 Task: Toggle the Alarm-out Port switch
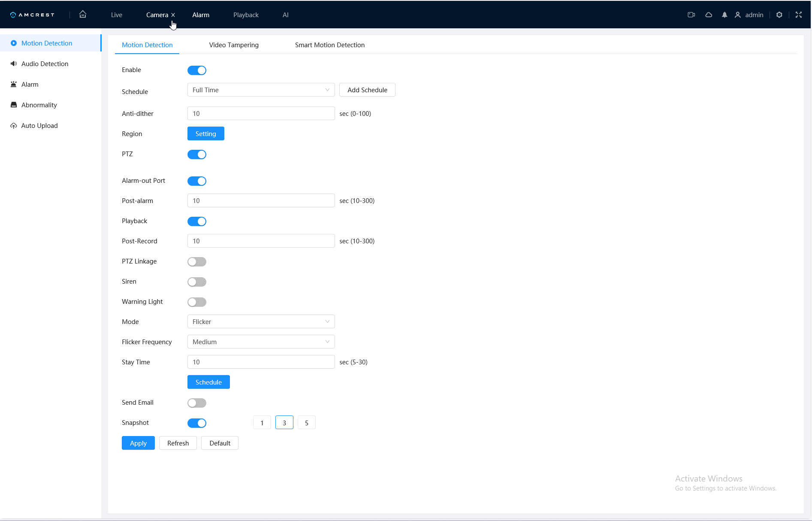click(x=197, y=181)
